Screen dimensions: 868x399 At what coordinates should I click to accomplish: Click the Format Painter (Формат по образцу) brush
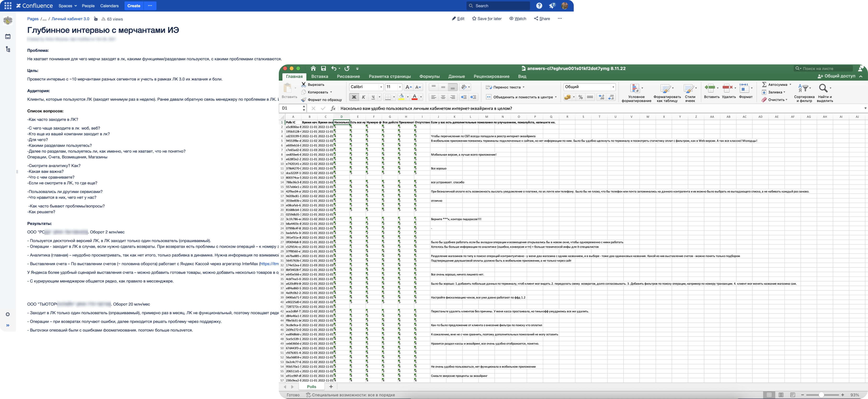304,100
